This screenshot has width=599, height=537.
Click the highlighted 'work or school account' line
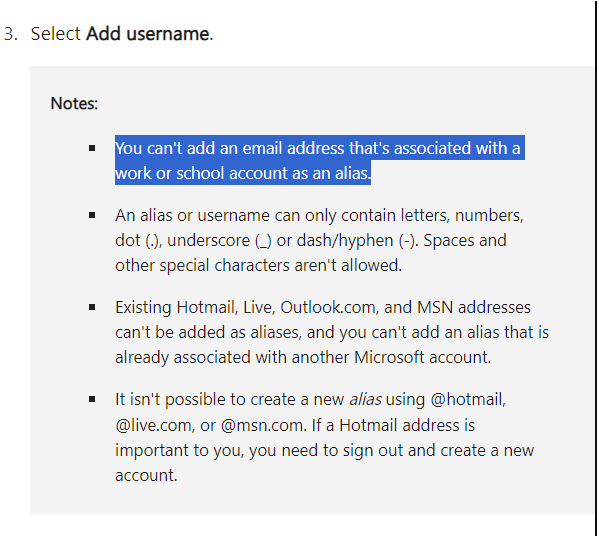click(243, 173)
